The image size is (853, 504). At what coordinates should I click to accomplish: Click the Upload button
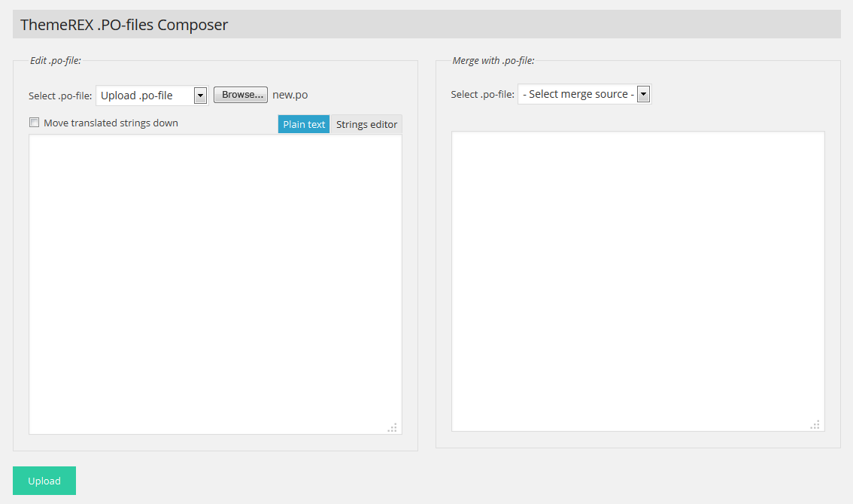point(44,481)
